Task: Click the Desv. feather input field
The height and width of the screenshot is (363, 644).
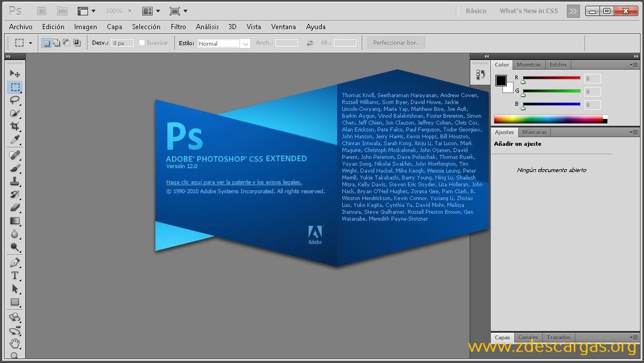Action: (x=122, y=43)
